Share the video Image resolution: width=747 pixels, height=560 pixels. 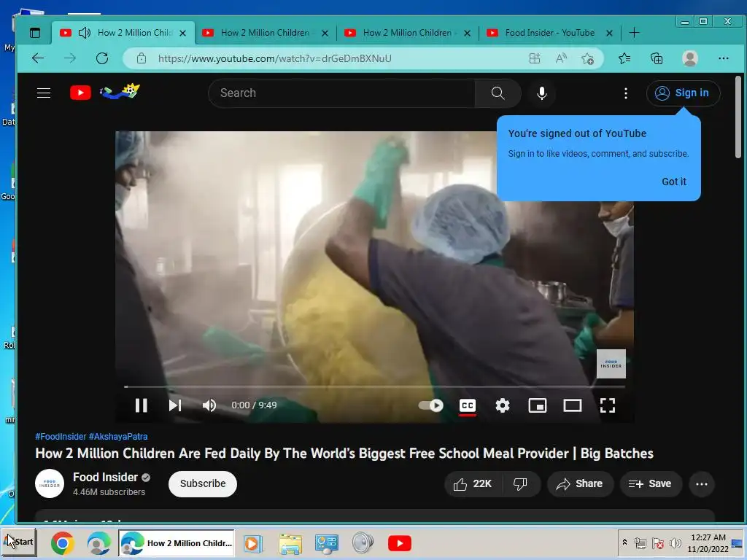[580, 484]
